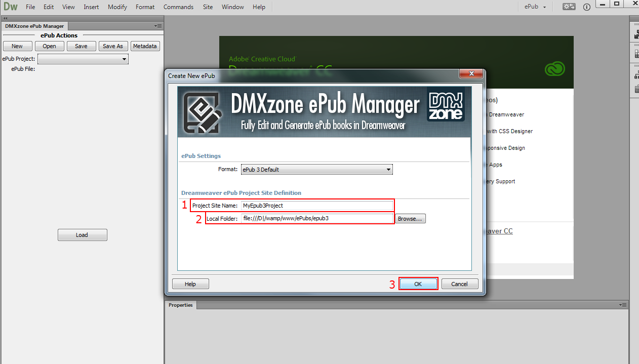
Task: Select the Properties panel tab
Action: pyautogui.click(x=181, y=305)
